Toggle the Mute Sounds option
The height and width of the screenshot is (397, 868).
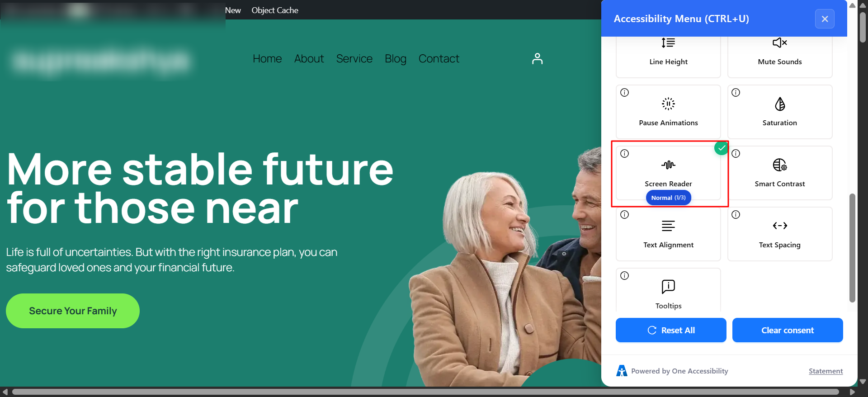click(x=780, y=57)
